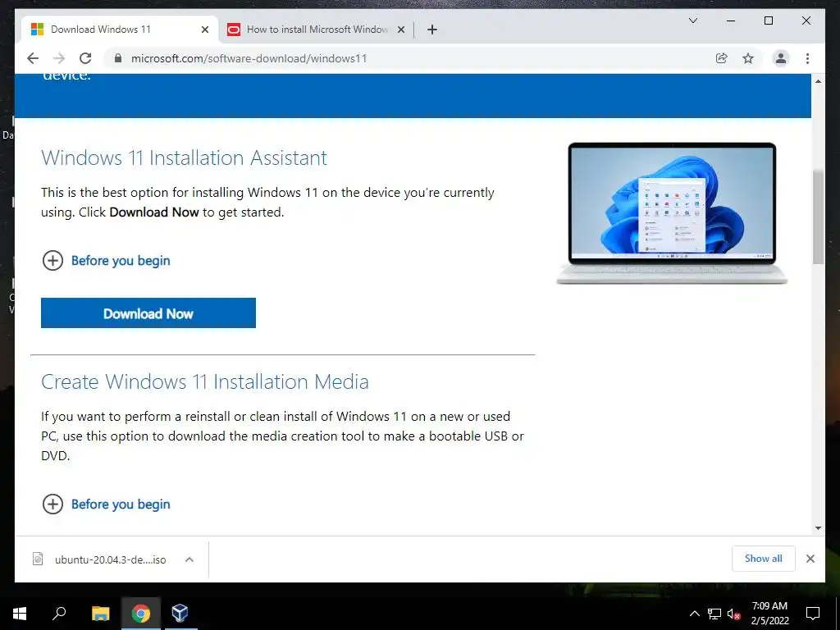Viewport: 840px width, 630px height.
Task: Open a new tab
Action: (x=432, y=30)
